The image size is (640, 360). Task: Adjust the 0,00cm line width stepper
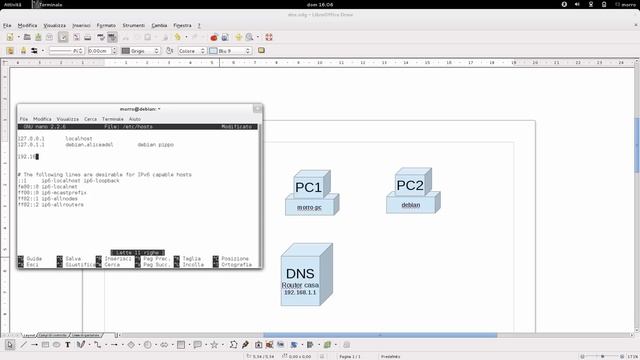pyautogui.click(x=114, y=51)
